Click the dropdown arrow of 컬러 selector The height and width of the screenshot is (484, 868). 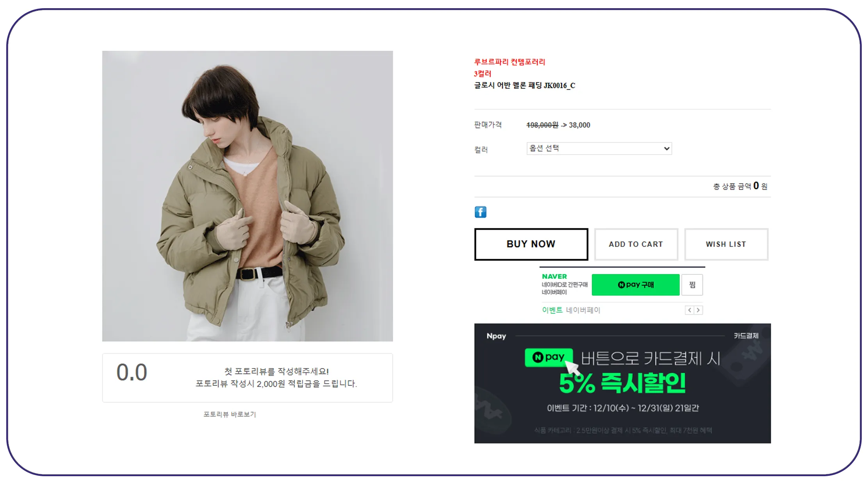(667, 148)
